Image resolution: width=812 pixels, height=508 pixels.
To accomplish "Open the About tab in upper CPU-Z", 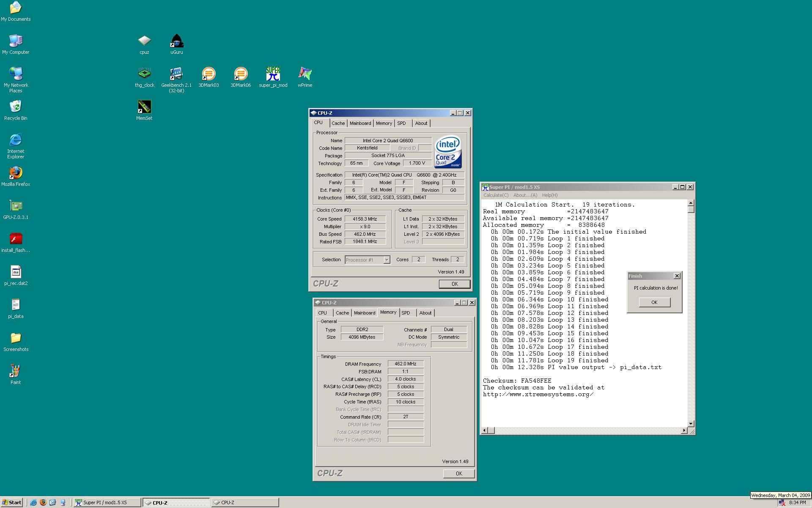I will point(421,123).
